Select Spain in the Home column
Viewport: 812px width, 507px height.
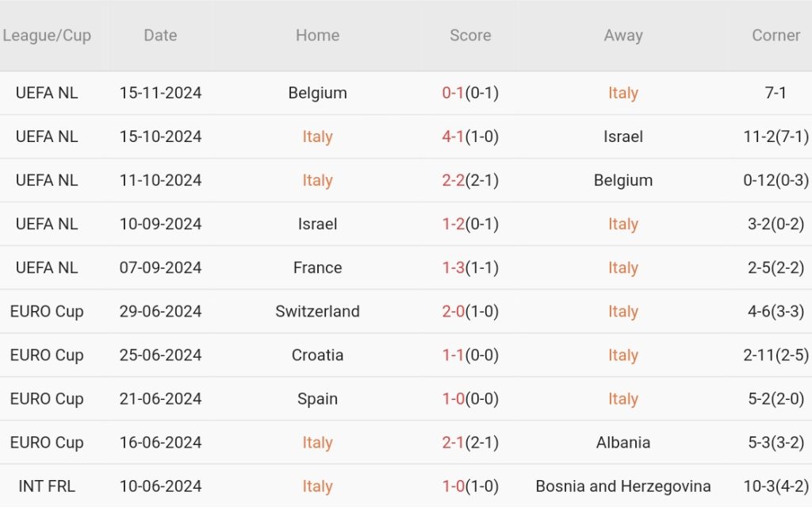(317, 399)
